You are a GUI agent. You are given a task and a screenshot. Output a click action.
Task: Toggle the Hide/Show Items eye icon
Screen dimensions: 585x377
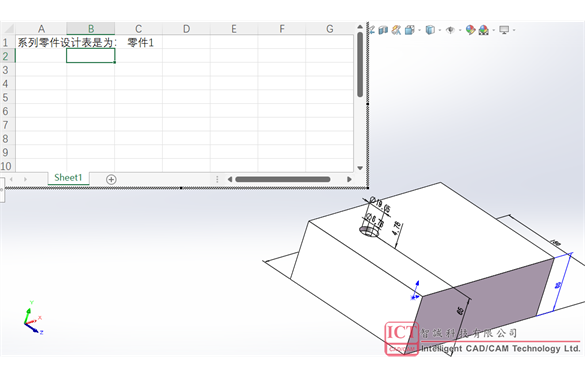(451, 30)
